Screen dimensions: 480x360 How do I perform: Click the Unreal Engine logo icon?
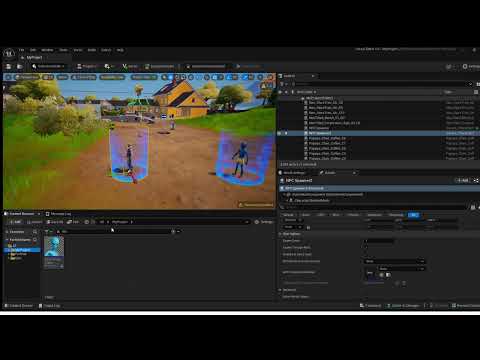pyautogui.click(x=9, y=53)
